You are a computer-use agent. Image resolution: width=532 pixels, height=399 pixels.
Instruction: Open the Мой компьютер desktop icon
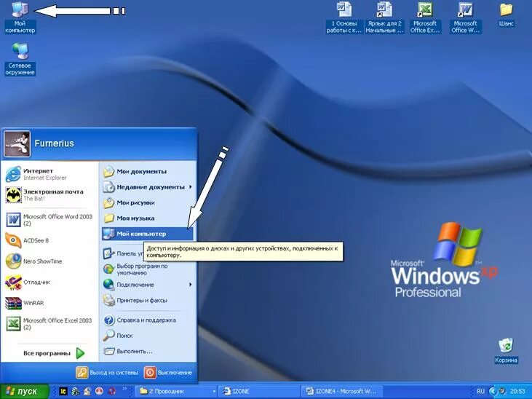coord(20,17)
